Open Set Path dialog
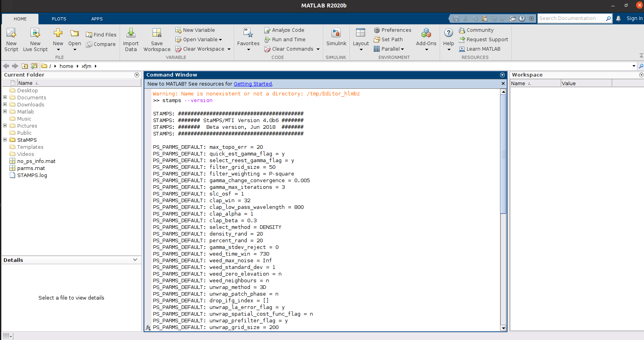The image size is (644, 340). click(388, 39)
